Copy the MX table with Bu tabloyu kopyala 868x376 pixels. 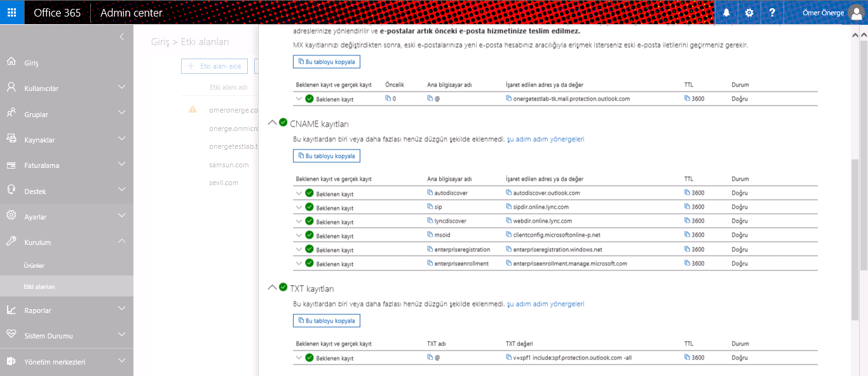click(327, 62)
